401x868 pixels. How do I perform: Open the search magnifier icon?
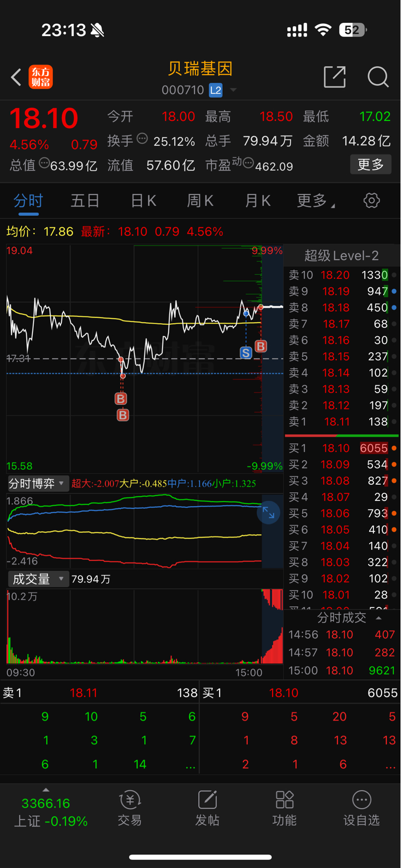(x=378, y=77)
